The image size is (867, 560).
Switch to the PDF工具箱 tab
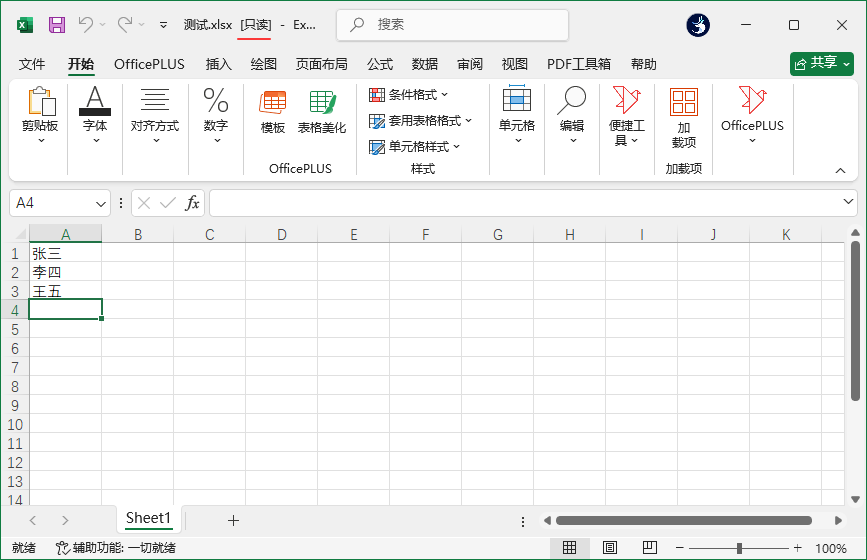(579, 64)
